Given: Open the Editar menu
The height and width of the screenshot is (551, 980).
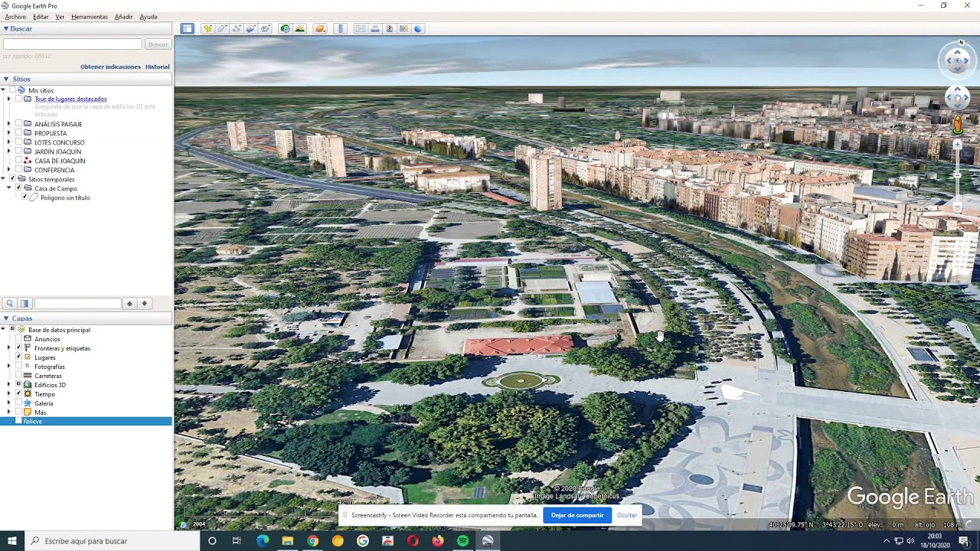Looking at the screenshot, I should [41, 17].
